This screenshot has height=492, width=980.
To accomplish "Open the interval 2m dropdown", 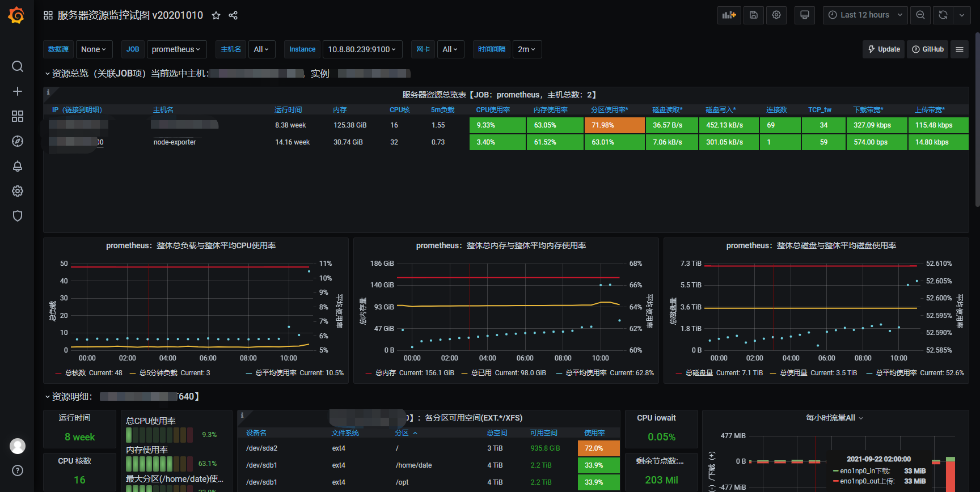I will pyautogui.click(x=527, y=49).
